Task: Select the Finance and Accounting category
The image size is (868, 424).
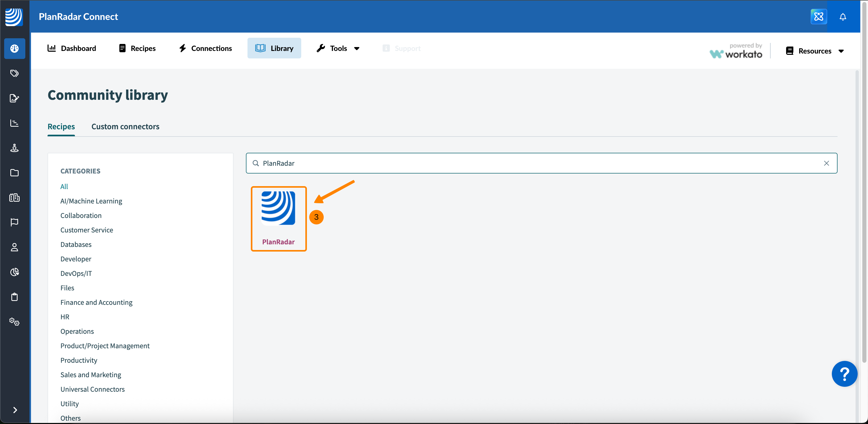Action: pyautogui.click(x=96, y=302)
